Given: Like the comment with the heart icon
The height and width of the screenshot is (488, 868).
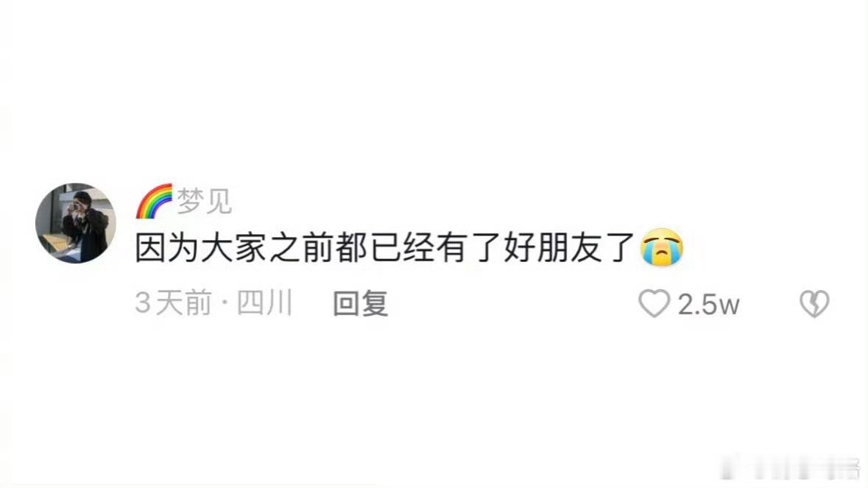Looking at the screenshot, I should [x=654, y=304].
